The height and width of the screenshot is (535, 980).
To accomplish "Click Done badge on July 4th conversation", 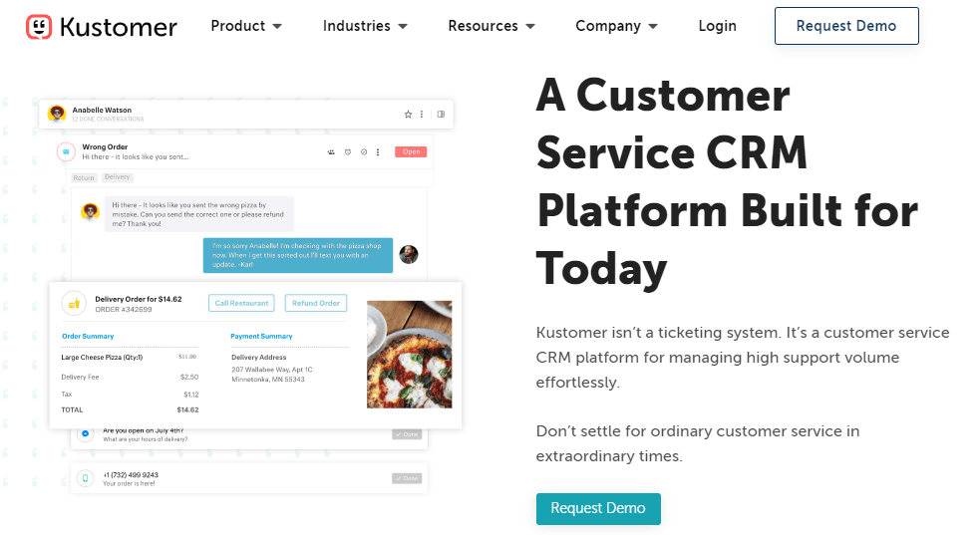I will click(x=407, y=433).
